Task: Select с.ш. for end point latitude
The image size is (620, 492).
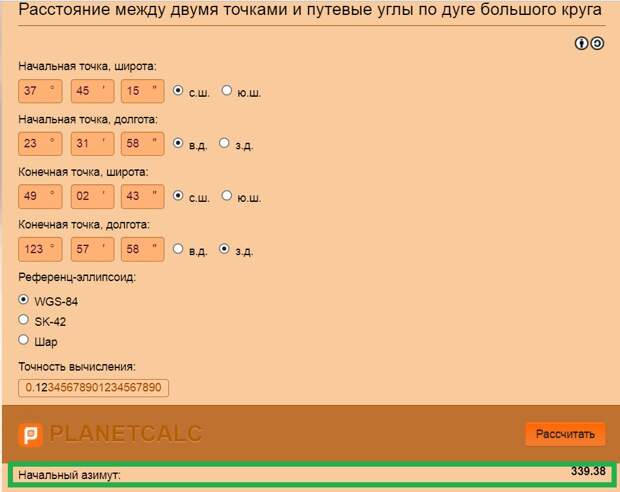Action: point(178,195)
